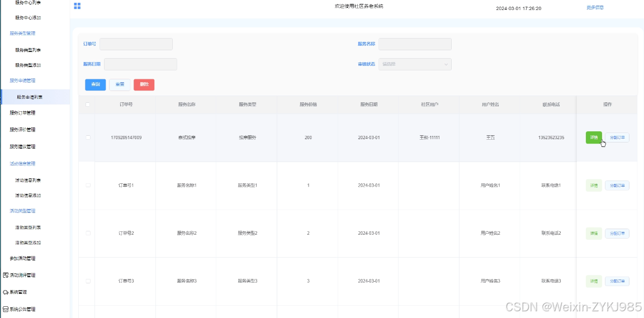
Task: Click the grid menu icon in header
Action: point(77,6)
